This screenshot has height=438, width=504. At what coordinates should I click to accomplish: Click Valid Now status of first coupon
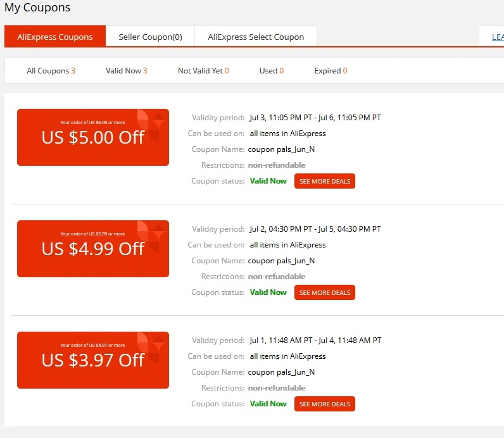coord(268,181)
